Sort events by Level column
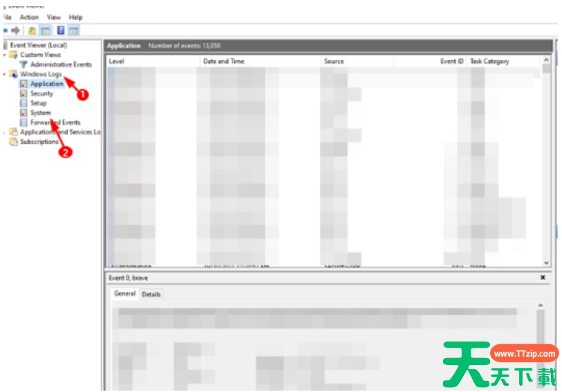 click(153, 62)
